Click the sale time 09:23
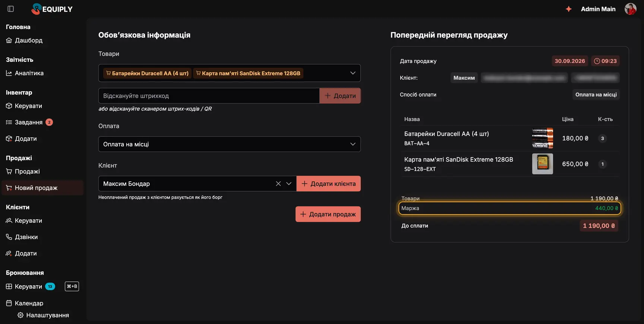The image size is (644, 324). tap(605, 61)
